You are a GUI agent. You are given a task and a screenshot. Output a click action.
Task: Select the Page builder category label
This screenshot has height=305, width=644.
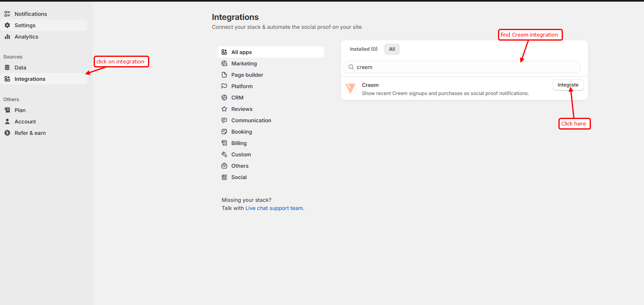point(247,75)
